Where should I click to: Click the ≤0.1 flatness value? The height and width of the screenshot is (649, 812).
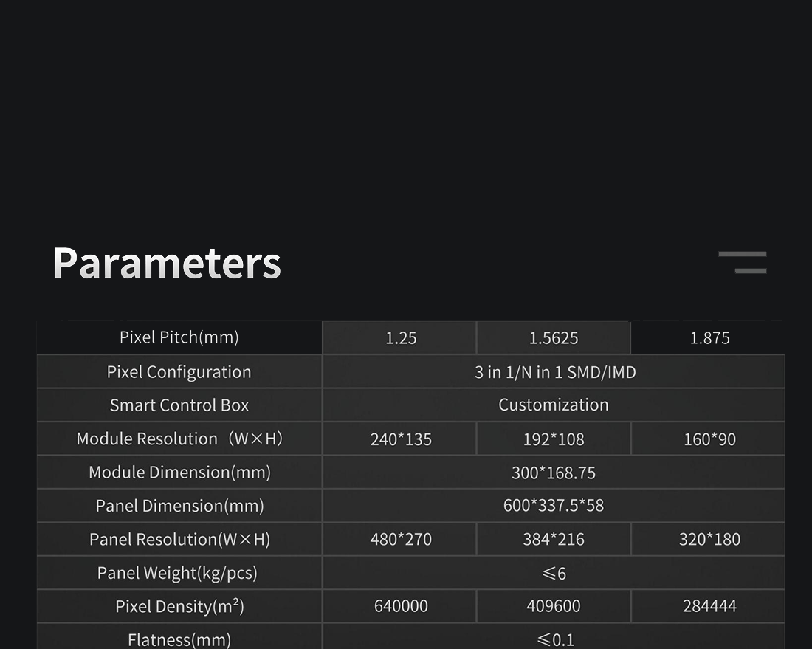pyautogui.click(x=556, y=639)
